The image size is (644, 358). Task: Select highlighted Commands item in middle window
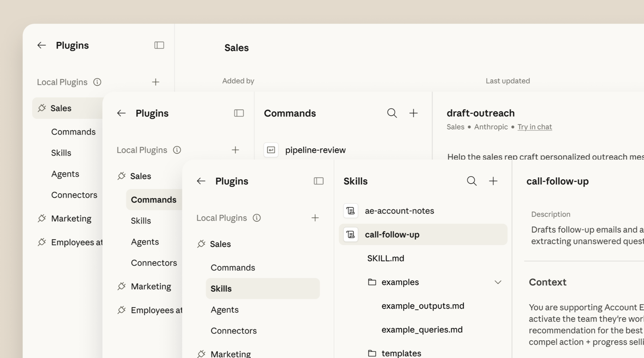click(154, 200)
